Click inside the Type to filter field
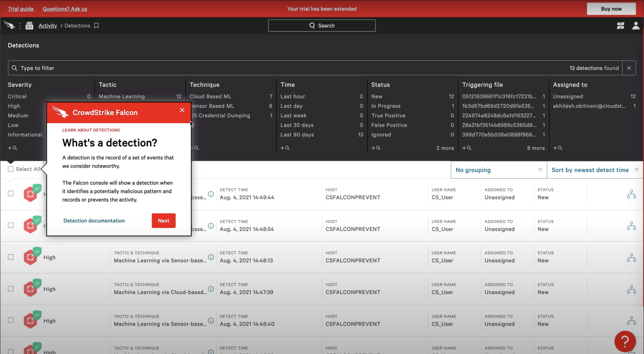 pos(77,68)
